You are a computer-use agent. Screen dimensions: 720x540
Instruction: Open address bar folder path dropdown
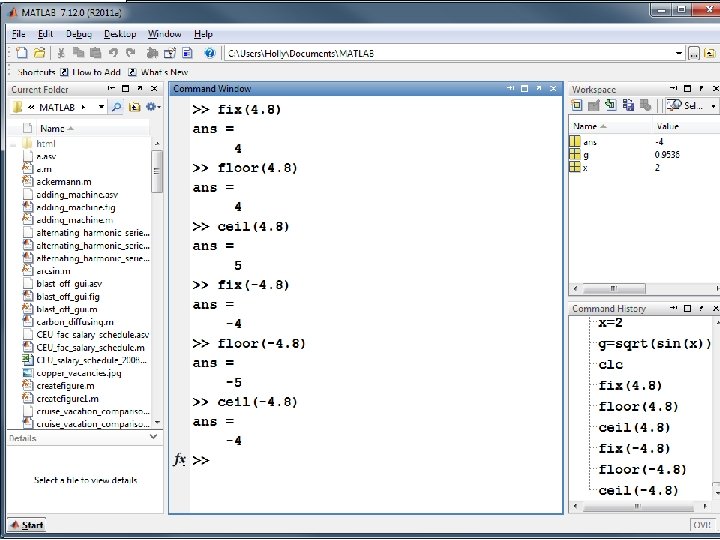coord(679,53)
